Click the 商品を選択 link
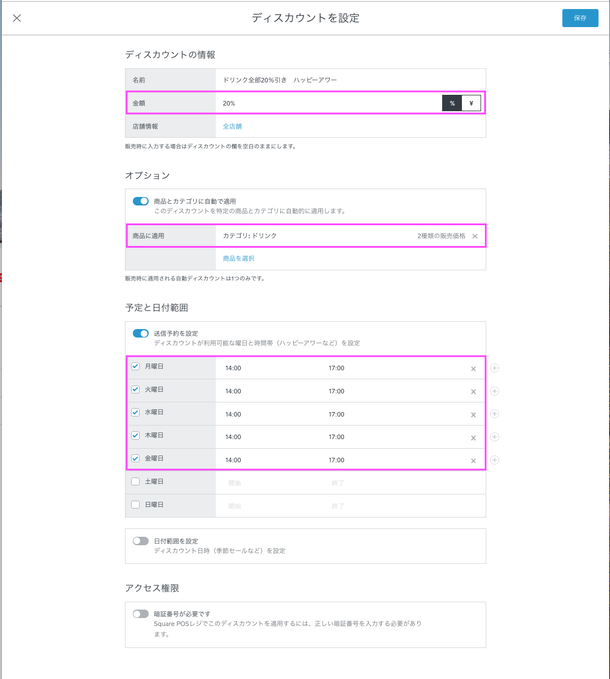Screen dimensions: 610x679 [x=239, y=259]
